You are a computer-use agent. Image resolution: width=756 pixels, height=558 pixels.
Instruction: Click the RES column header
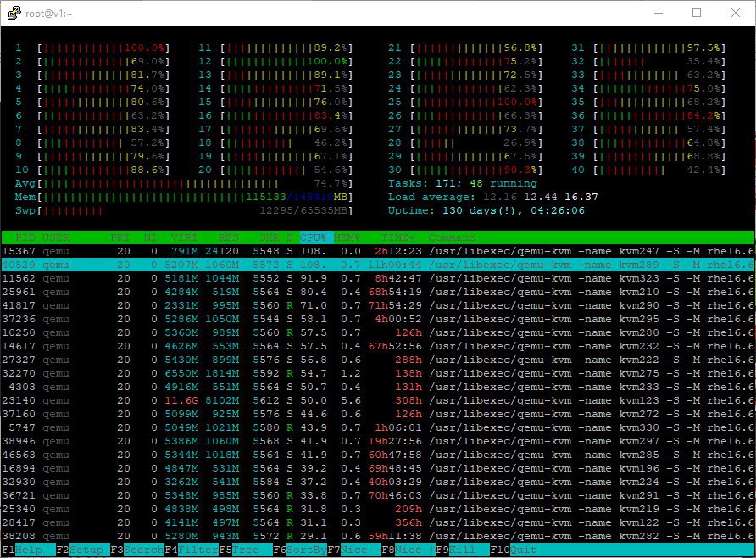pos(229,237)
